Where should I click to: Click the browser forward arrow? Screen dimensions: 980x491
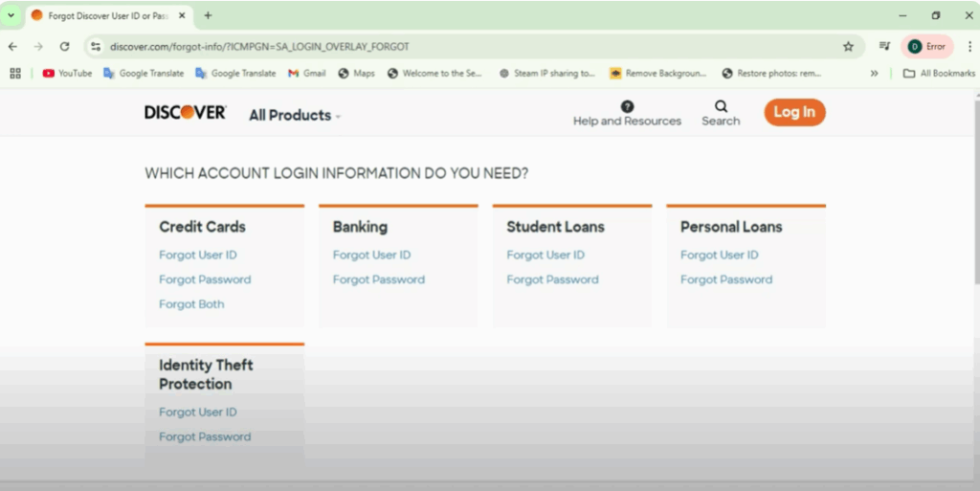[38, 46]
